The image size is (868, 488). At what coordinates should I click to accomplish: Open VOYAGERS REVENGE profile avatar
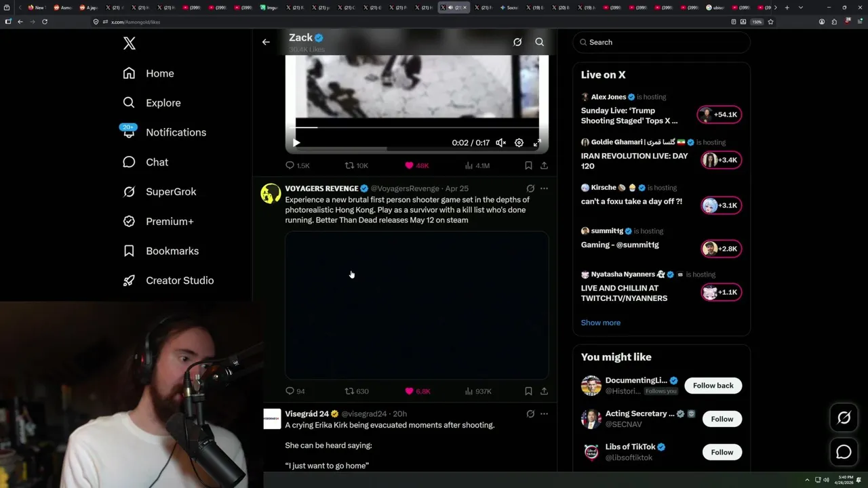pos(271,194)
